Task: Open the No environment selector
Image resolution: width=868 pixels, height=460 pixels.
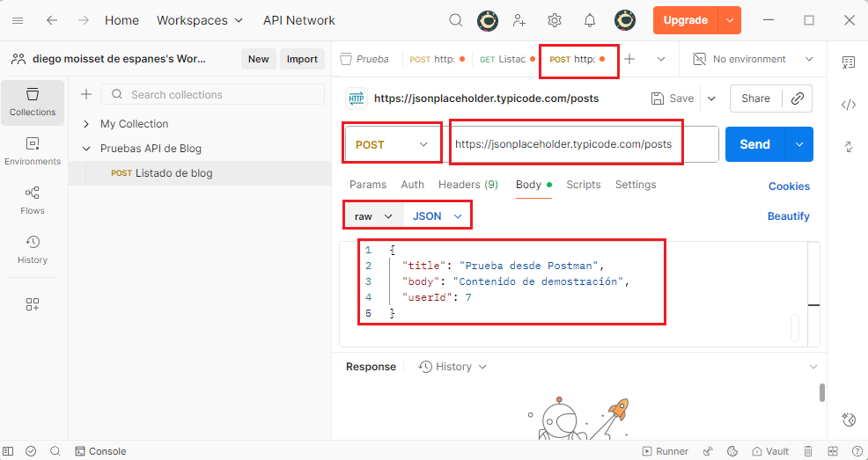Action: click(x=753, y=59)
